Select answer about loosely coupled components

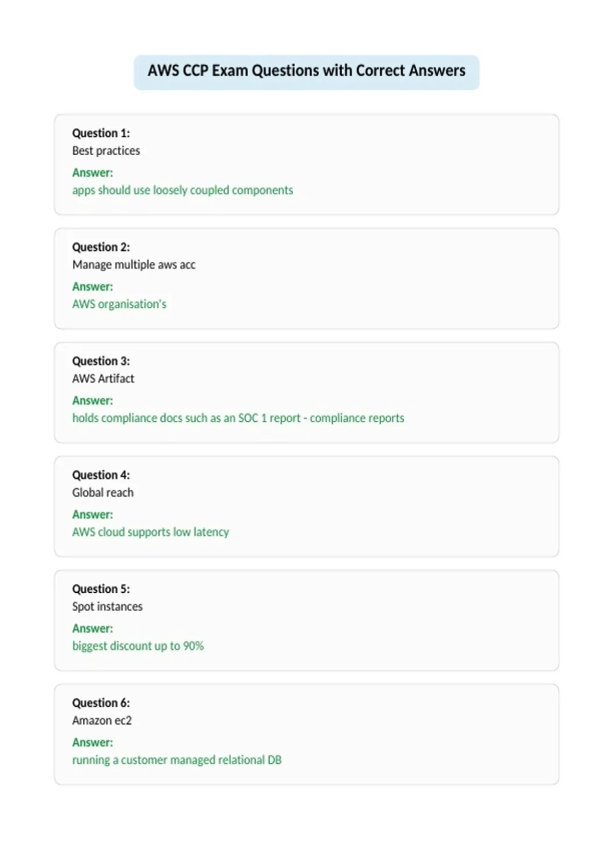(182, 190)
